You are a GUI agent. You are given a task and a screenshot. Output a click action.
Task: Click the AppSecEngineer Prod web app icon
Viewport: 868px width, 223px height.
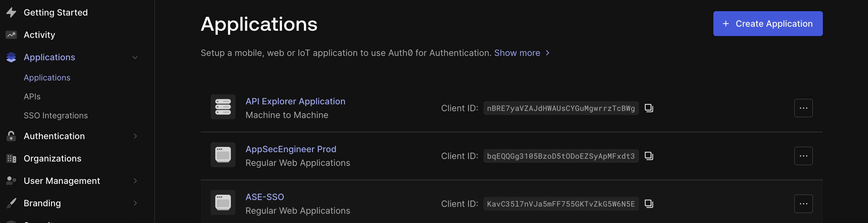[223, 154]
